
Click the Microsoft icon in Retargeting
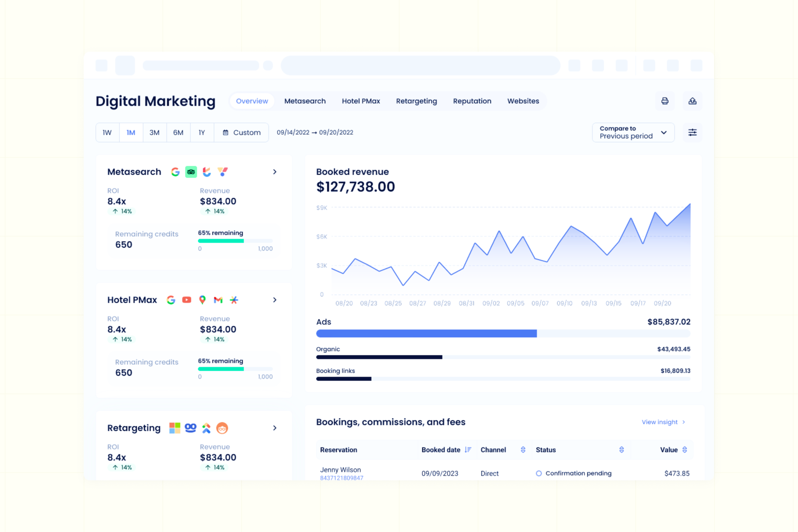(x=175, y=428)
